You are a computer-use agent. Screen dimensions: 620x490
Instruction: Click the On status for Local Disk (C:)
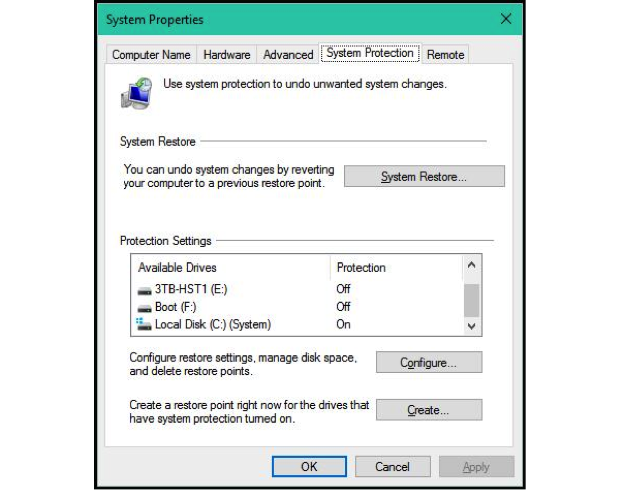343,325
